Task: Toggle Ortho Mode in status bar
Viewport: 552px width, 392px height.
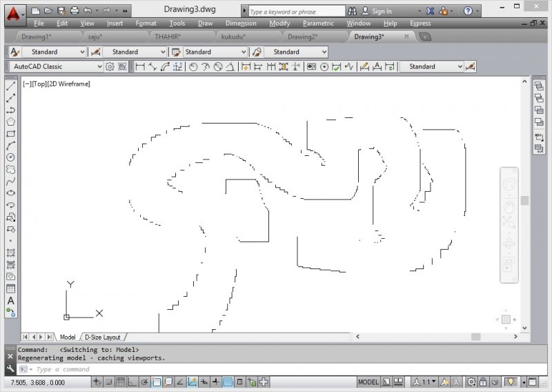Action: [x=132, y=382]
